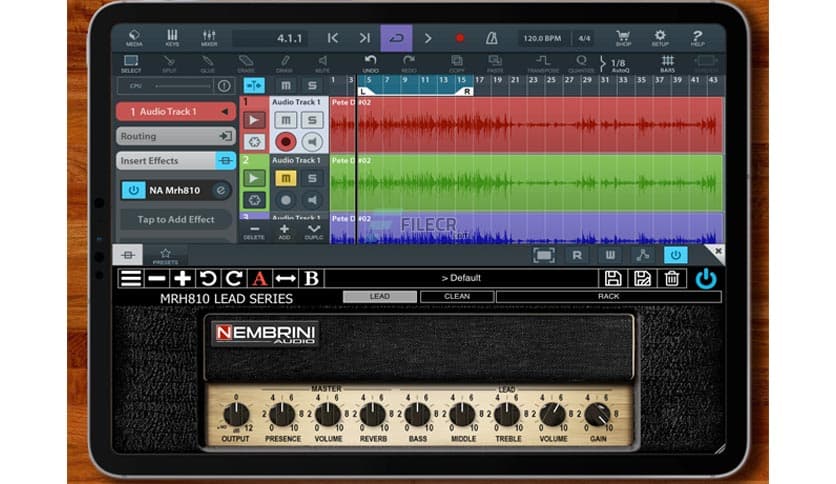This screenshot has height=484, width=836.
Task: Choose the Glue tool
Action: 207,64
